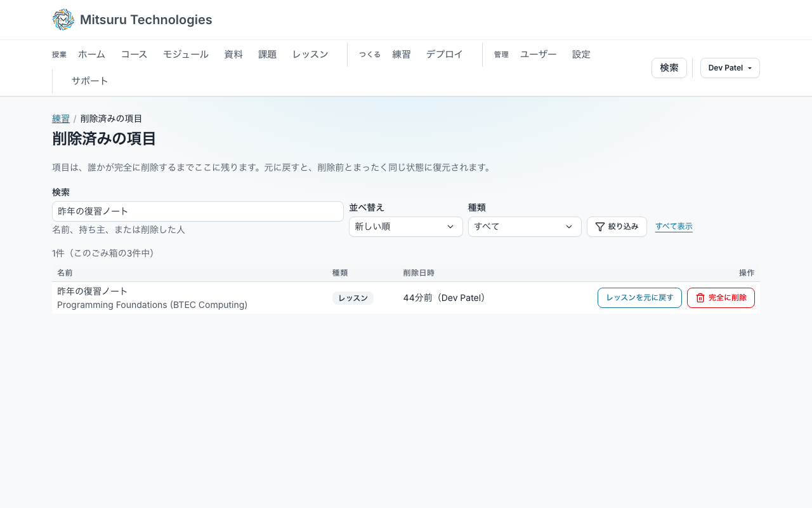
Task: Open the モジュール nav item
Action: [186, 55]
